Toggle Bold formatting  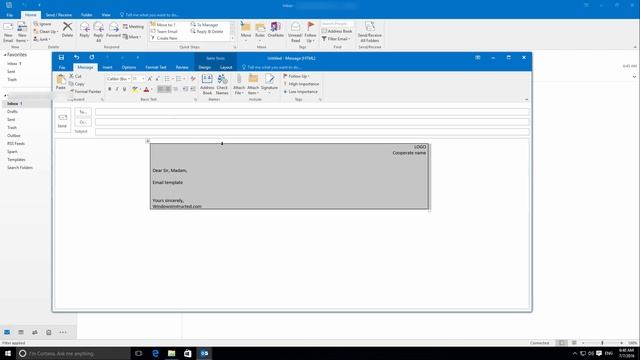coord(109,89)
